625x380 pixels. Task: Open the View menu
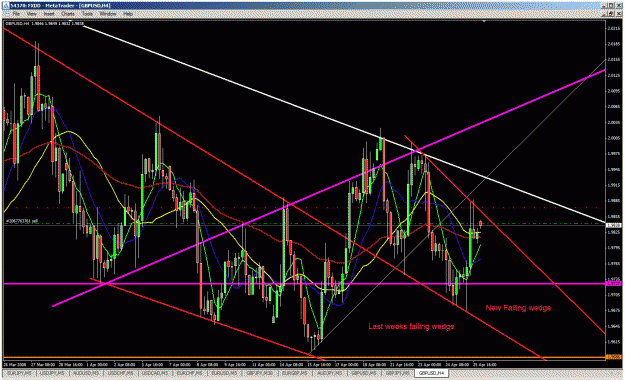click(x=31, y=14)
